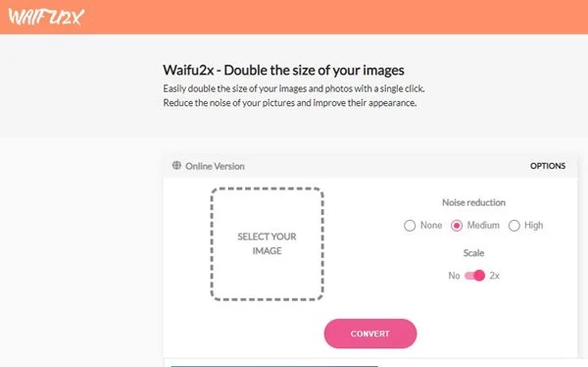Click the 'Reduce the noise of your pictures' line
Screen dimensions: 588x367
[289, 103]
